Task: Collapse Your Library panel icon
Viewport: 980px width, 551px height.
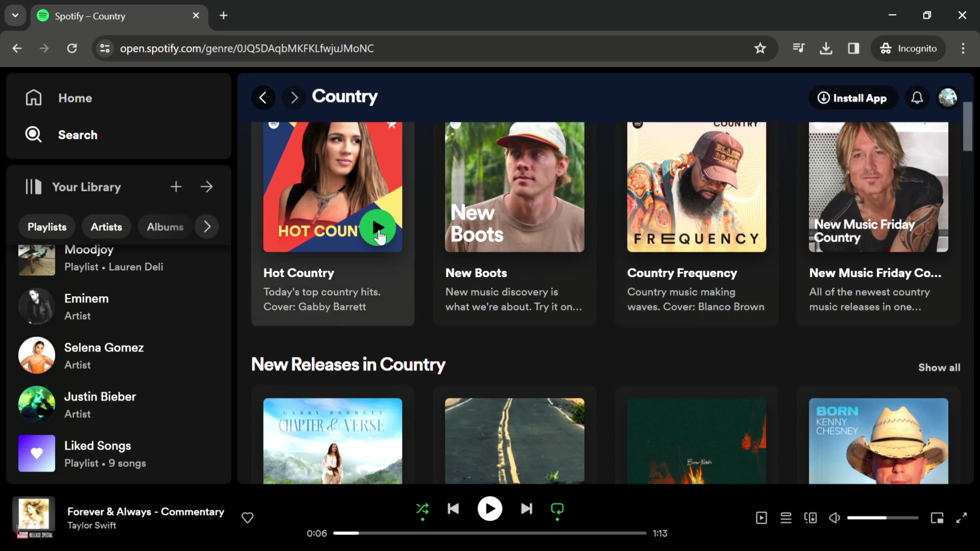Action: [33, 187]
